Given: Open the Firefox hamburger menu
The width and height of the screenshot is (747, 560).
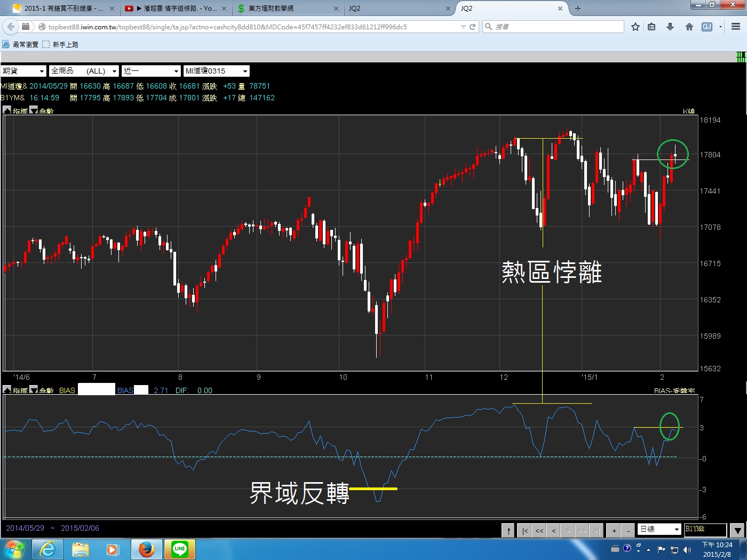Looking at the screenshot, I should (736, 27).
